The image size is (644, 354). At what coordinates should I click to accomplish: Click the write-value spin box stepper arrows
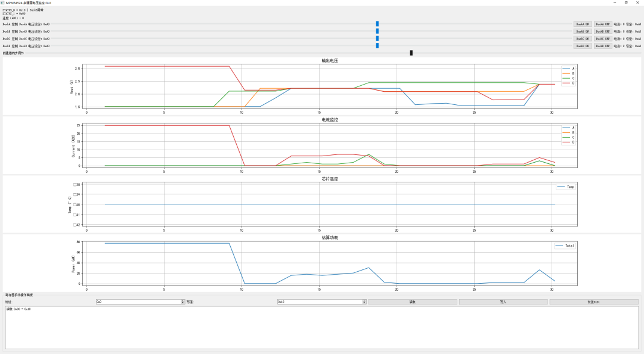364,302
